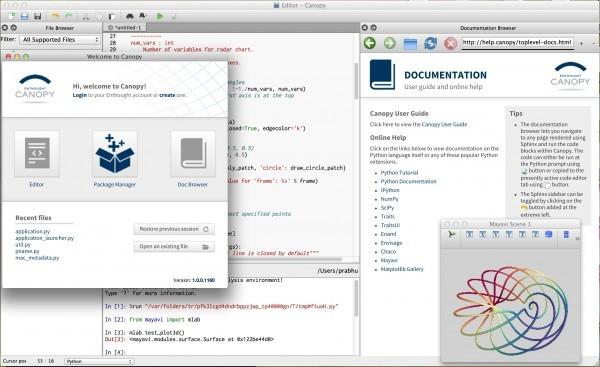Open the Enaml documentation link

point(388,234)
